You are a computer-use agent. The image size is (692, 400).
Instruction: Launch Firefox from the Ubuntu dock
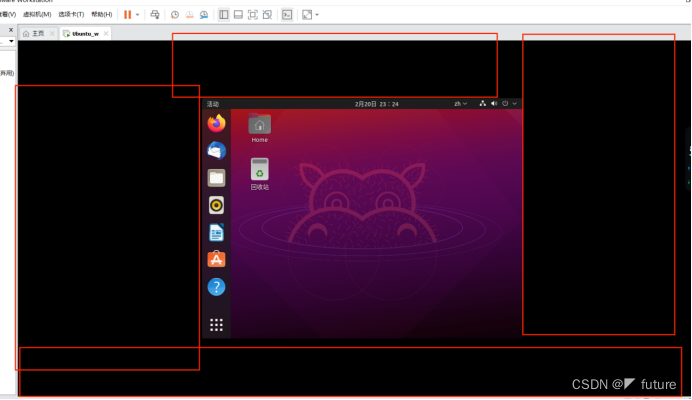click(216, 123)
